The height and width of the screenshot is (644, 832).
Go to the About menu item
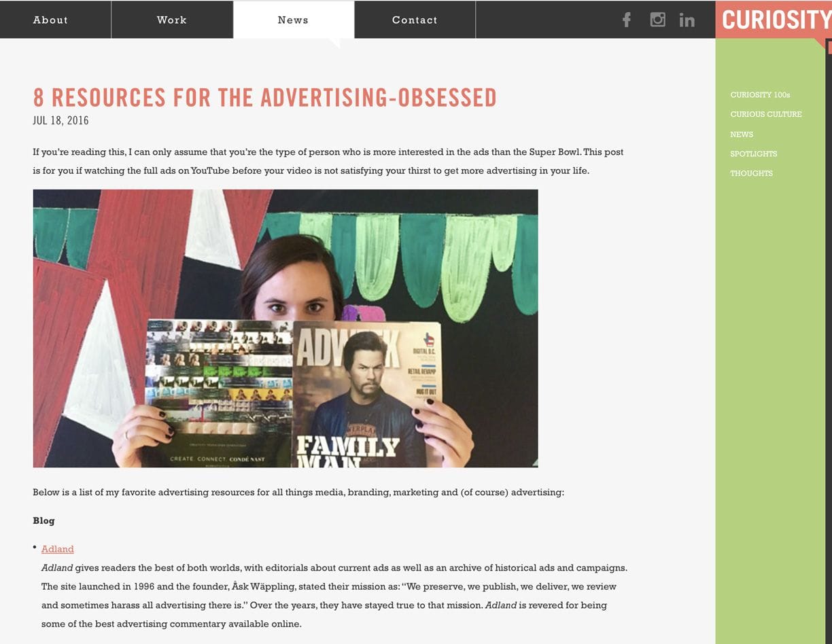pyautogui.click(x=51, y=20)
